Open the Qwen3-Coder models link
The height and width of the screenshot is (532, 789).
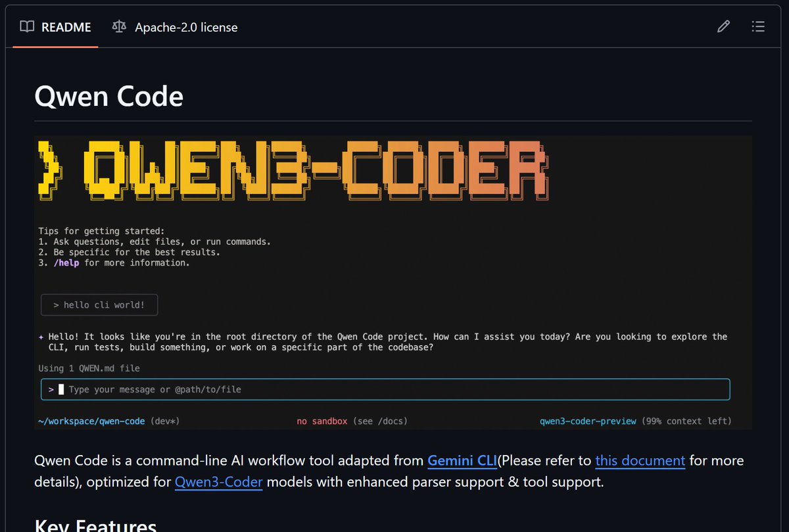click(x=219, y=482)
